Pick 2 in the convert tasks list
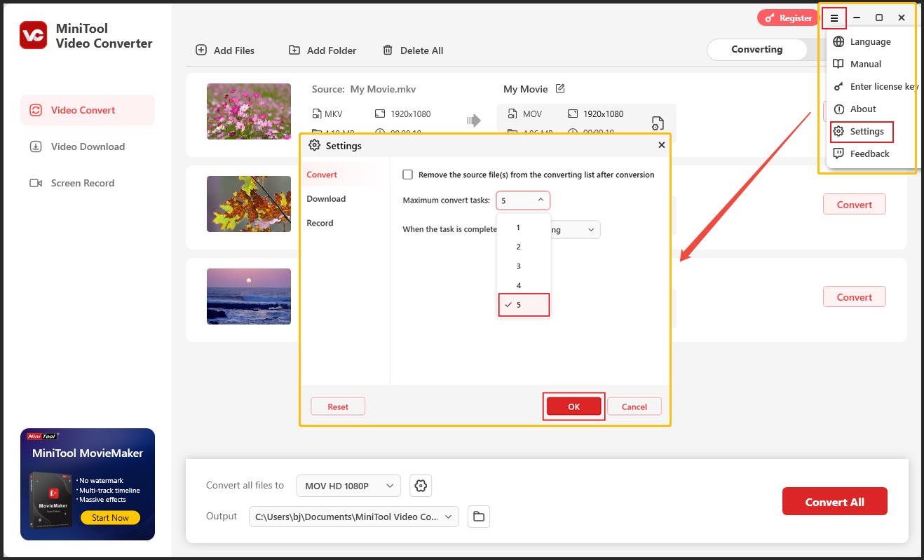The image size is (924, 560). click(x=524, y=247)
